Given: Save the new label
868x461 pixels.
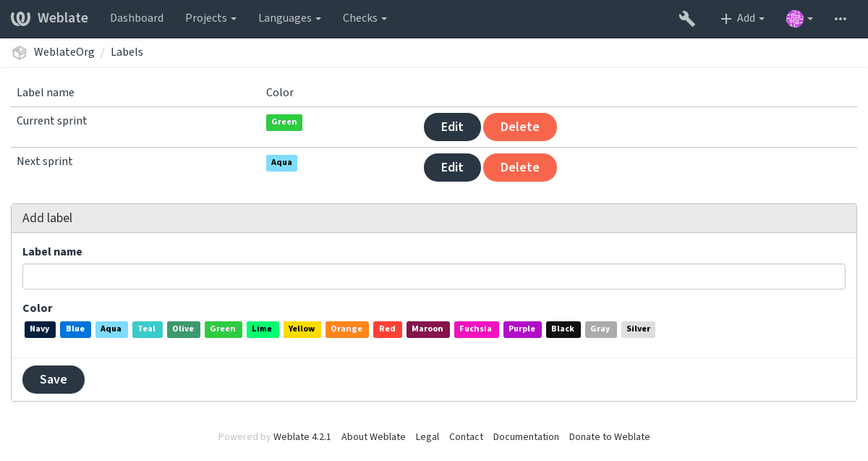Looking at the screenshot, I should (x=54, y=380).
